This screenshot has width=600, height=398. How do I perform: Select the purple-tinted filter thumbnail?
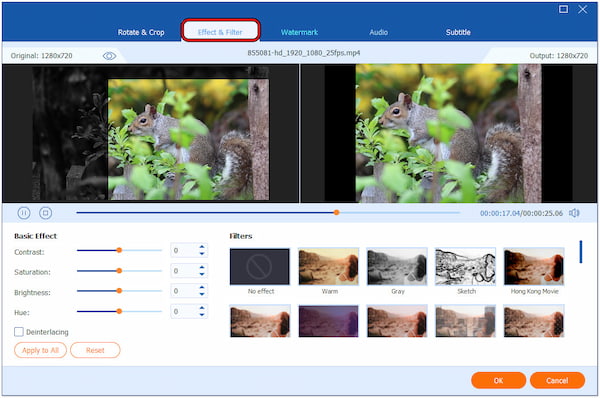329,321
